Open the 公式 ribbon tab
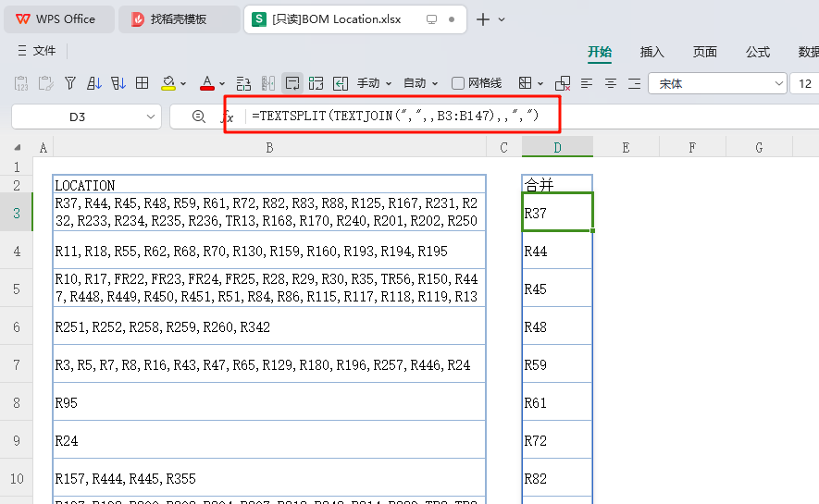 tap(757, 52)
